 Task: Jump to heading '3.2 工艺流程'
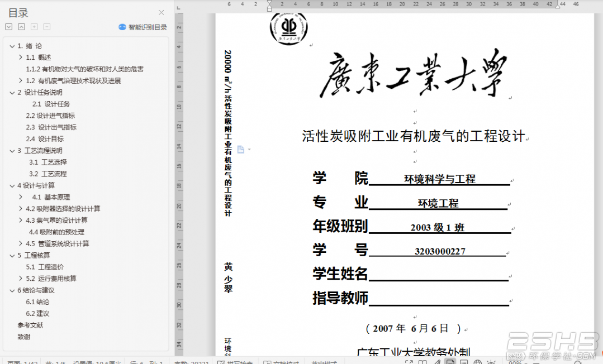48,174
